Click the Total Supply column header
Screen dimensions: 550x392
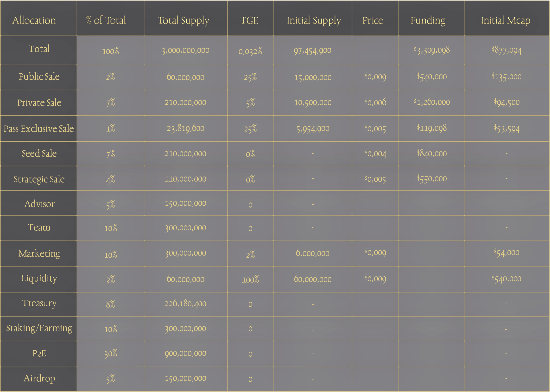tap(183, 21)
